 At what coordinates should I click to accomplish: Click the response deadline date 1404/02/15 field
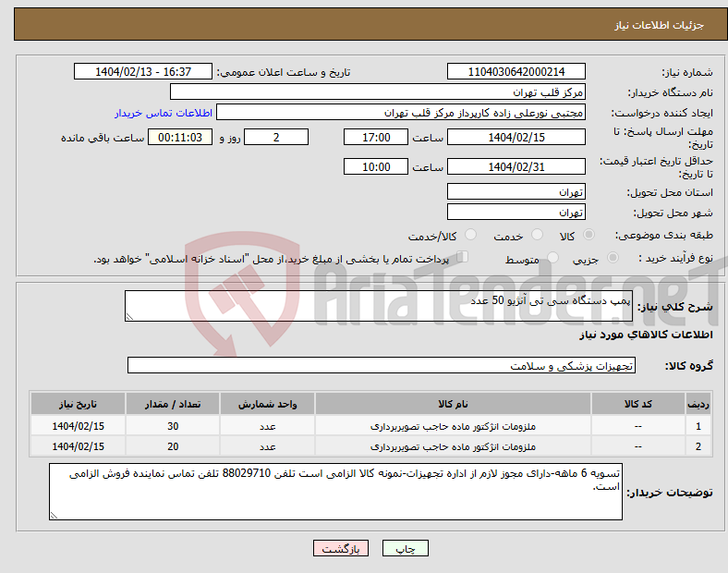516,137
